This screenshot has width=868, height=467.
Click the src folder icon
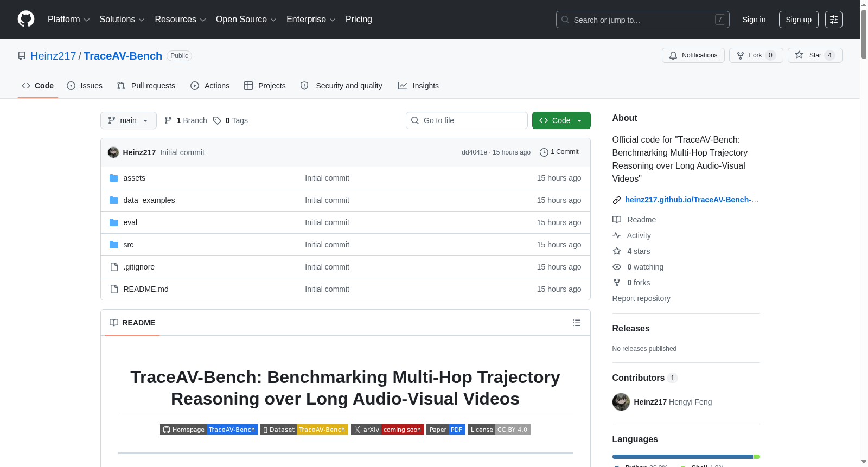pos(114,245)
